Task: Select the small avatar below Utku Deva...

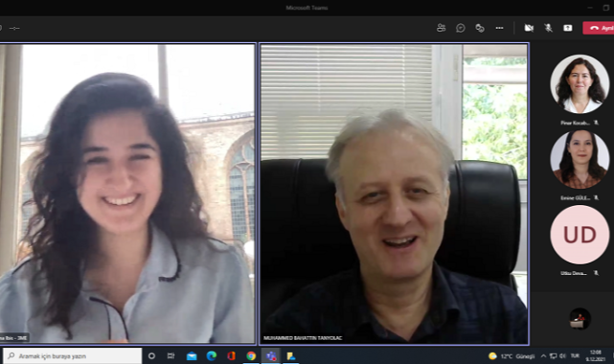Action: click(x=580, y=318)
